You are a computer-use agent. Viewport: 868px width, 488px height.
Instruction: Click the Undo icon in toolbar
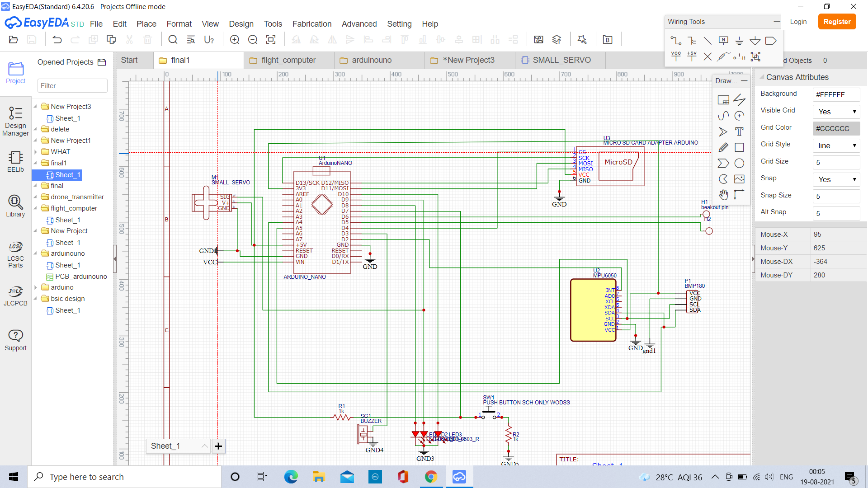pyautogui.click(x=57, y=39)
